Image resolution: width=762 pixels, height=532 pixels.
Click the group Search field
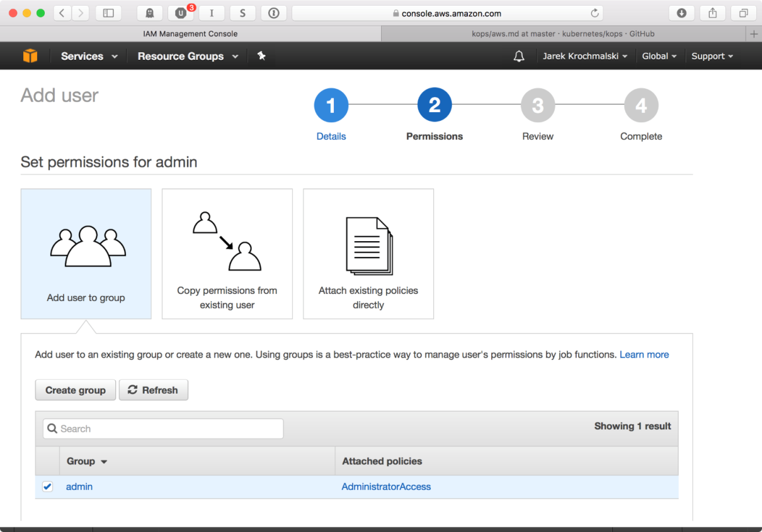(x=163, y=429)
